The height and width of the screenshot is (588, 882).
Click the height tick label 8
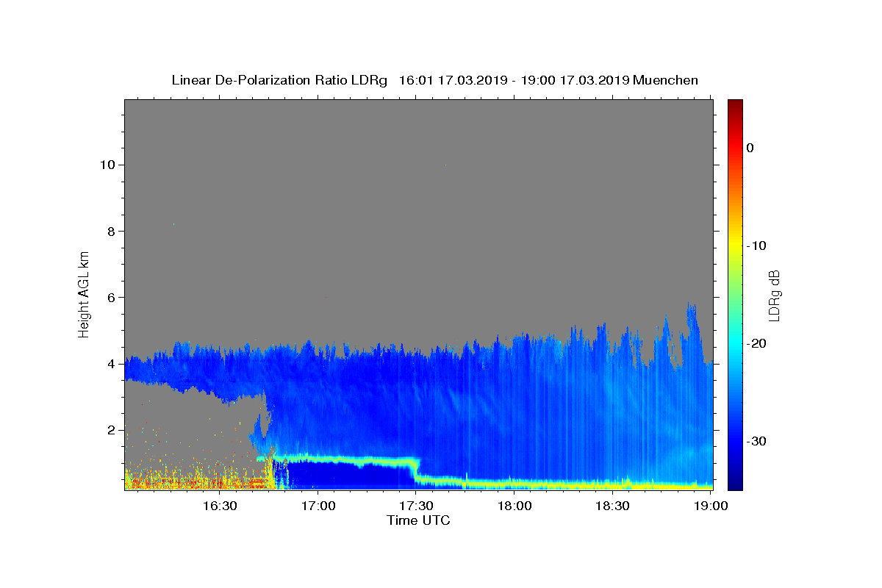click(110, 231)
